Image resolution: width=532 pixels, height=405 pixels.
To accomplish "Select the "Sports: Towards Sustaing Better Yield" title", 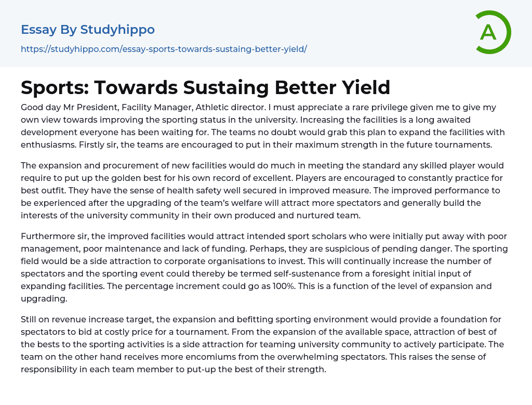I will tap(205, 87).
